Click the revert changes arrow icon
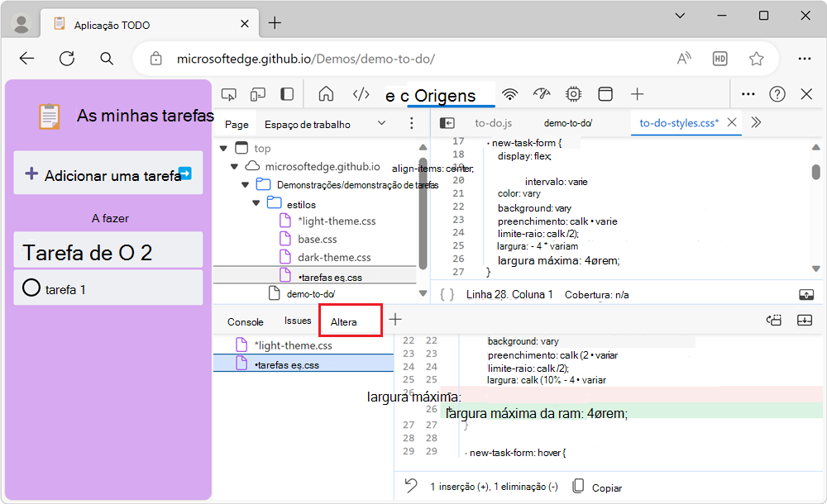Viewport: 827px width, 504px height. 411,487
